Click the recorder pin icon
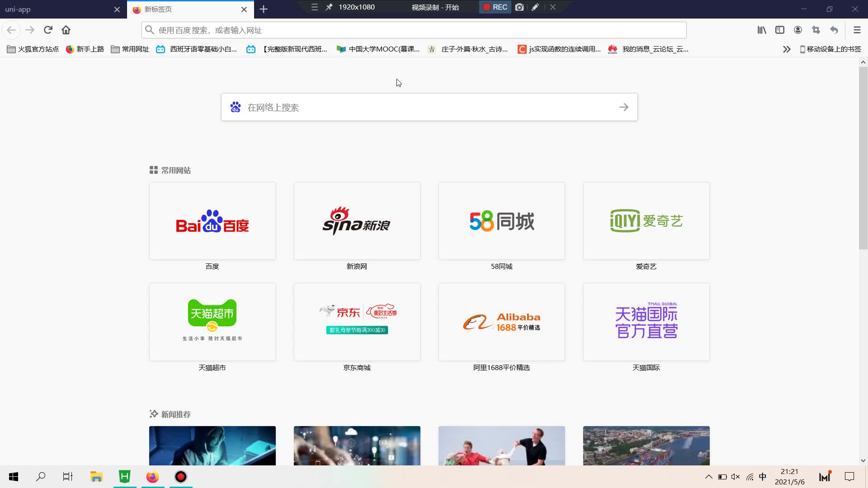This screenshot has width=868, height=488. click(x=329, y=7)
